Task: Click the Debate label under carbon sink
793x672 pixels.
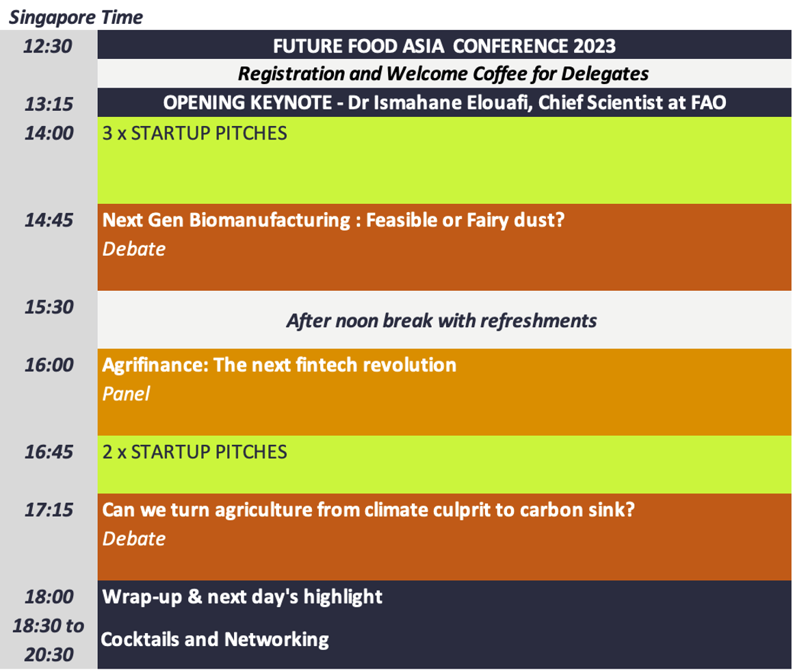Action: [x=134, y=539]
